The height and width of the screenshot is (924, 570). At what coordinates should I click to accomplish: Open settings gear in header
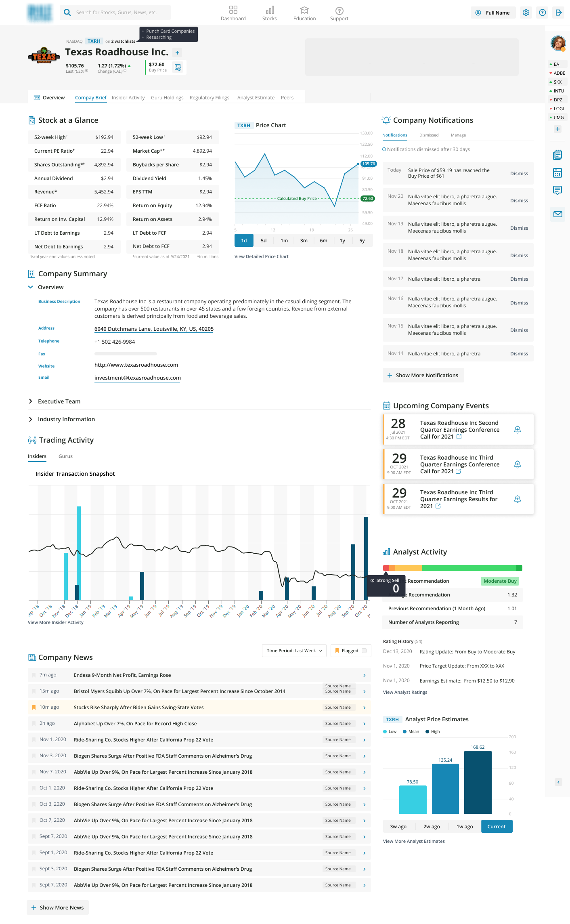[x=526, y=13]
